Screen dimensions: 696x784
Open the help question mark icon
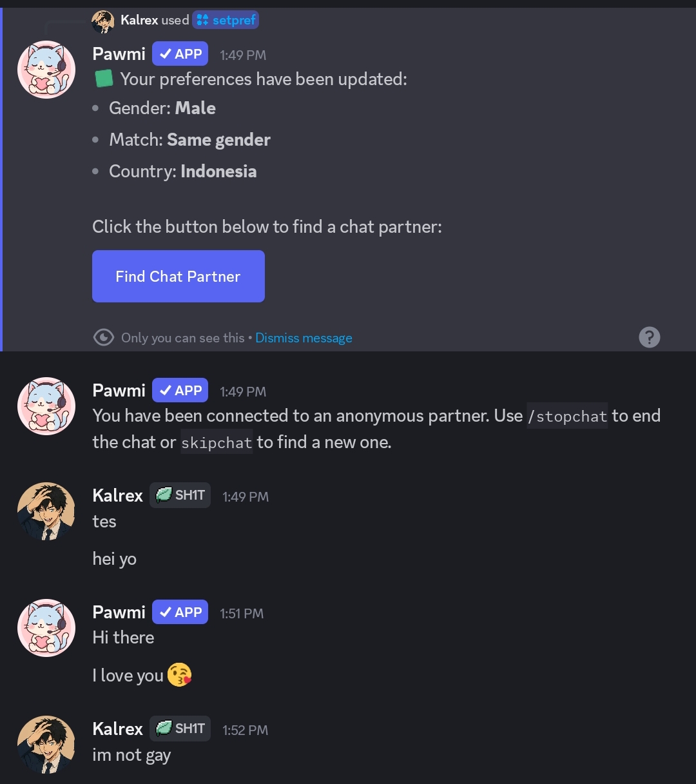point(649,337)
